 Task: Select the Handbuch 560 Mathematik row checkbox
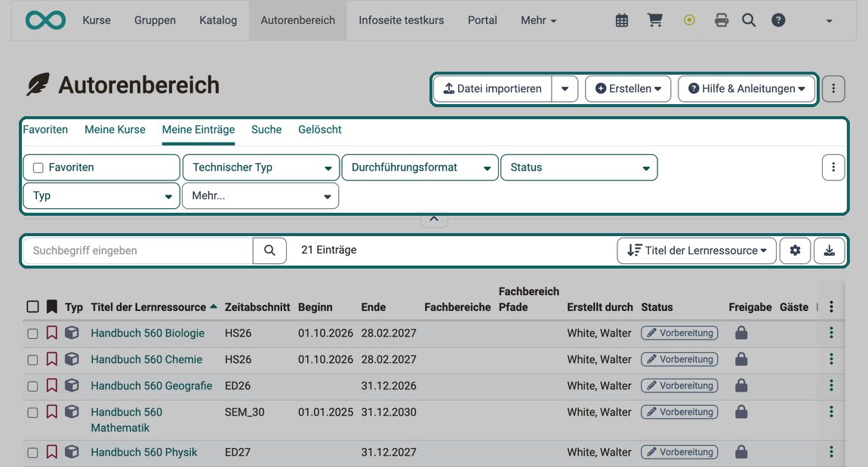pos(32,412)
